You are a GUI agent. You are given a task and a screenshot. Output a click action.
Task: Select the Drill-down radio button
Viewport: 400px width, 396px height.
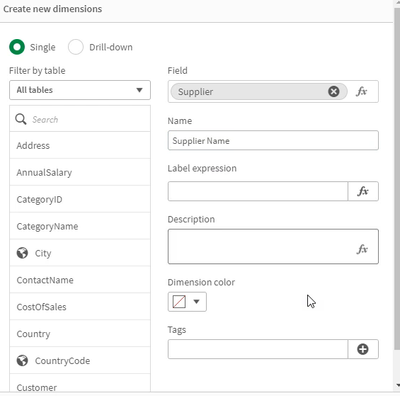pyautogui.click(x=76, y=47)
